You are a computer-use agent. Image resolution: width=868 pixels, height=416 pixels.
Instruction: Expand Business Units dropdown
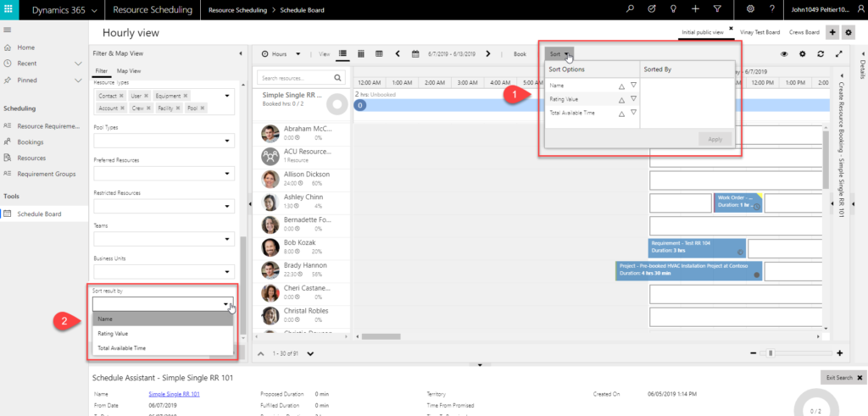coord(227,272)
